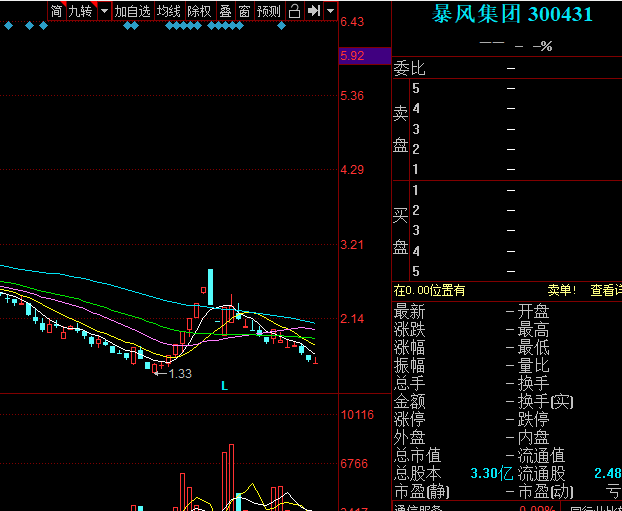Click the 市盈(静) static P/E label
Image resolution: width=622 pixels, height=511 pixels.
(x=422, y=492)
